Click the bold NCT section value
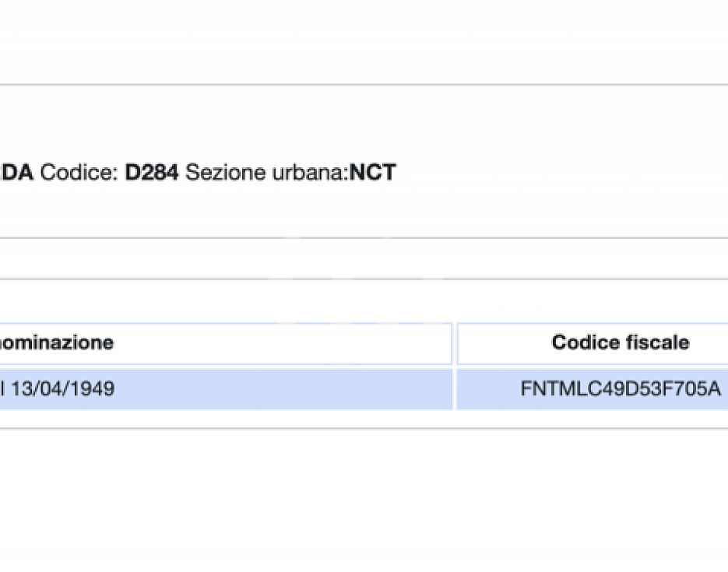The width and height of the screenshot is (728, 572). [x=372, y=173]
